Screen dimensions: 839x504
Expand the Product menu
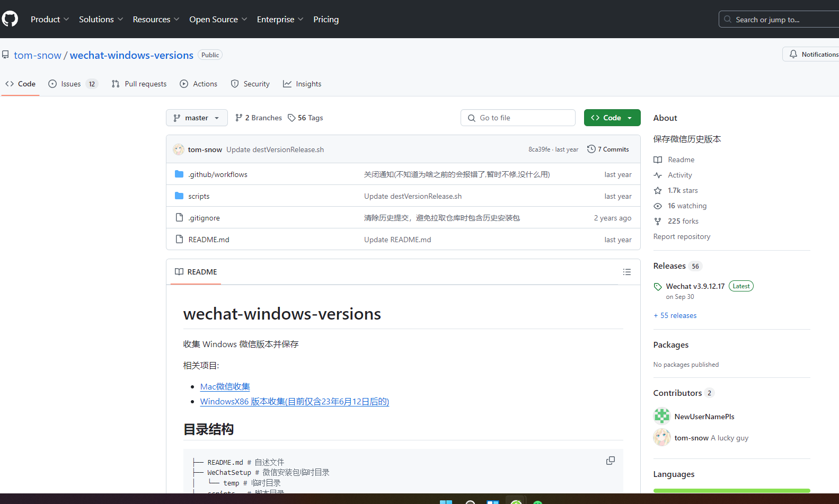(x=50, y=19)
